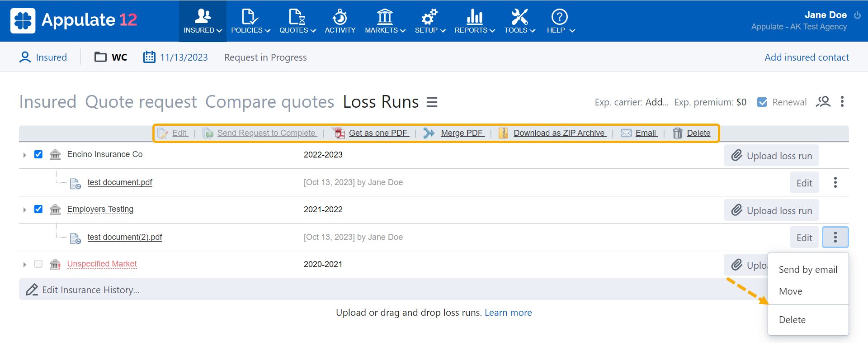The height and width of the screenshot is (343, 868).
Task: Click the calendar icon for 11/13/2023
Action: pos(149,57)
